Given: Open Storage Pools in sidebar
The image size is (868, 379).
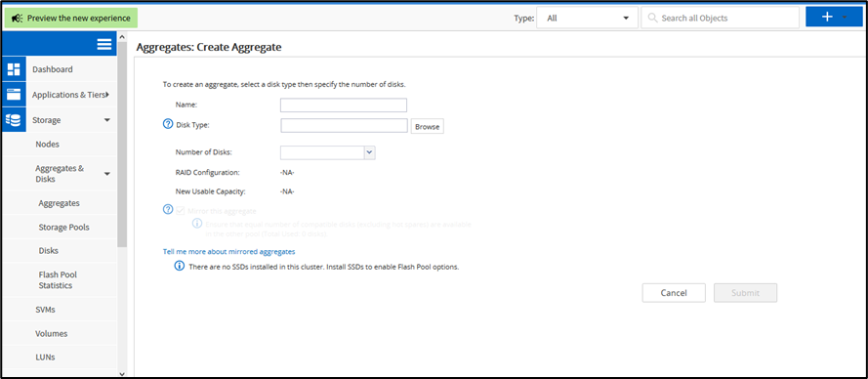Looking at the screenshot, I should click(63, 228).
